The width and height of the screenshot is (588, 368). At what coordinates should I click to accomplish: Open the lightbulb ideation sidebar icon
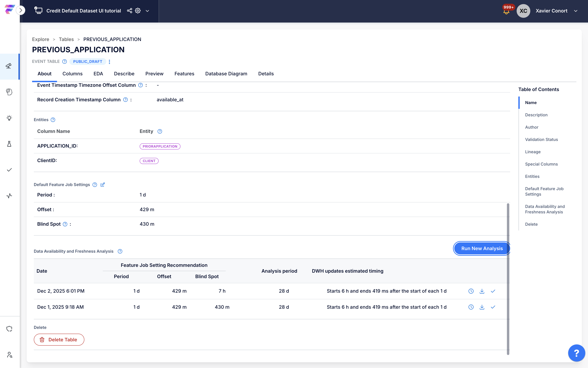pos(9,118)
